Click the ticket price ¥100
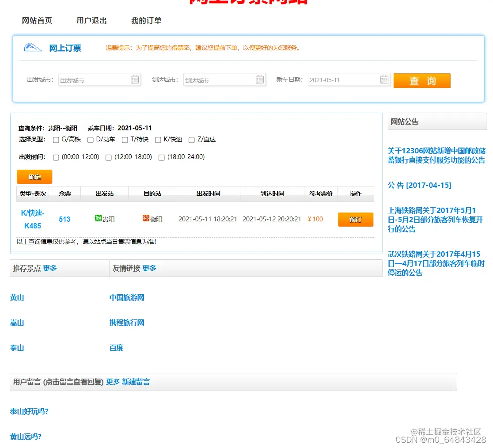Screen dimensions: 493x448 [x=315, y=219]
